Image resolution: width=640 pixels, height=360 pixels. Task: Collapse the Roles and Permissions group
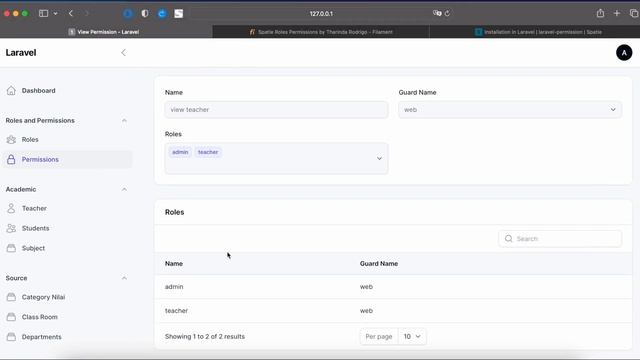(124, 121)
